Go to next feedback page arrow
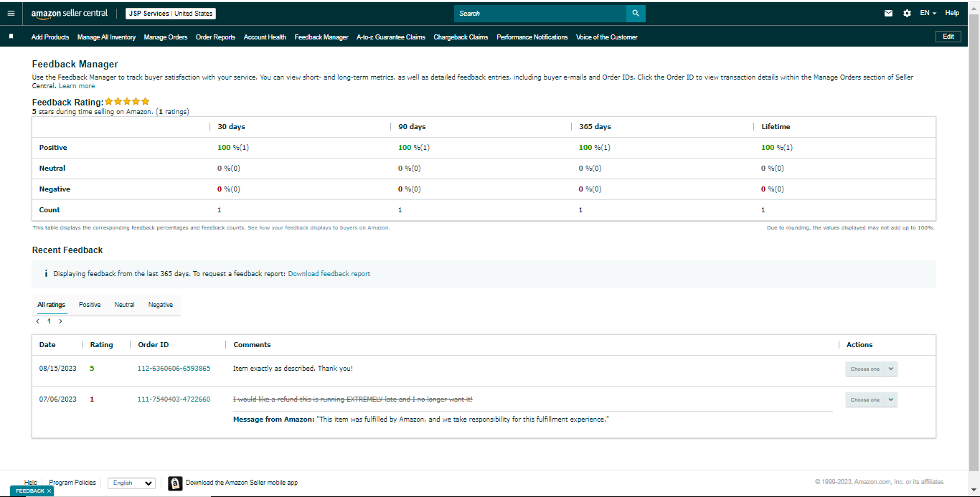The width and height of the screenshot is (980, 497). point(60,321)
